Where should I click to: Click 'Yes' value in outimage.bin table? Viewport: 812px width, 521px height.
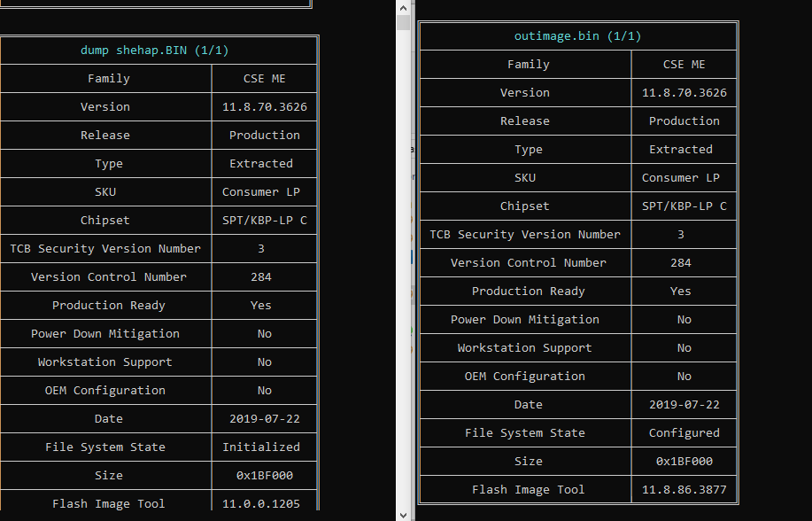coord(680,292)
